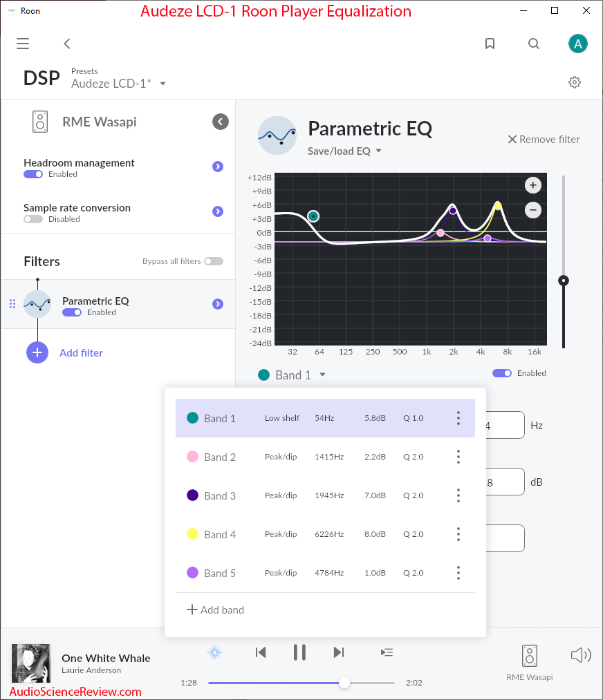This screenshot has height=700, width=603.
Task: Open the play queue icon
Action: pos(387,653)
